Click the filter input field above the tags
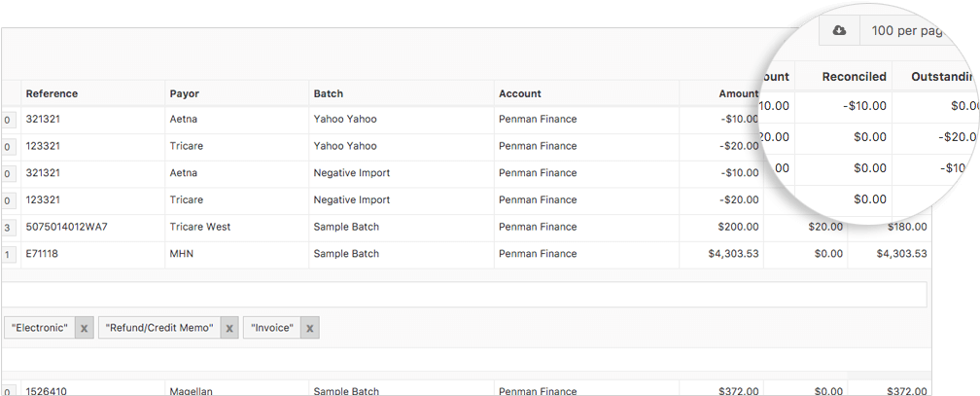The height and width of the screenshot is (396, 980). tap(465, 296)
